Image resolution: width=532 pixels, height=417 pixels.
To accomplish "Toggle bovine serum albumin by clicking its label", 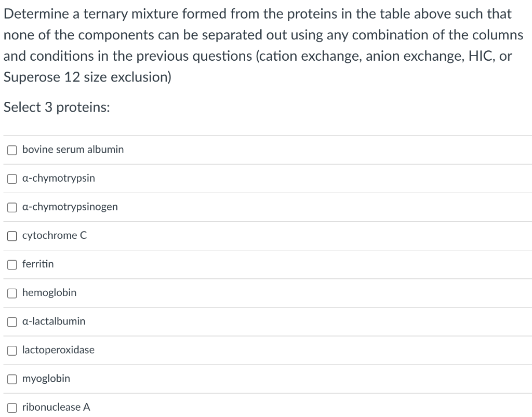I will coord(73,150).
